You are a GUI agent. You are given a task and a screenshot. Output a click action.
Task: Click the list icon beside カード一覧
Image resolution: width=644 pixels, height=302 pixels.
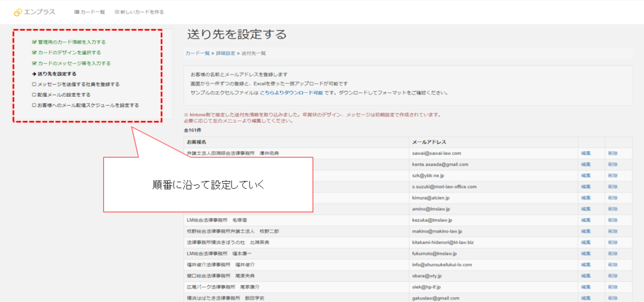coord(77,12)
